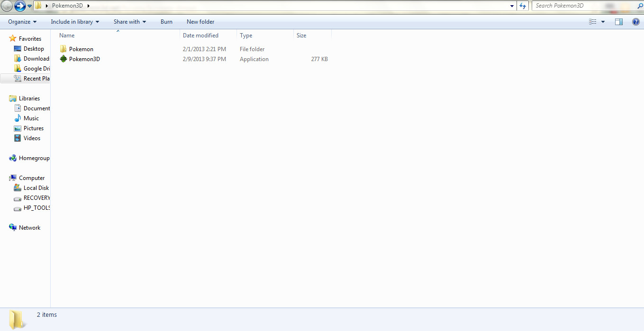The height and width of the screenshot is (331, 644).
Task: Open Recent Places in Favorites
Action: coord(36,79)
